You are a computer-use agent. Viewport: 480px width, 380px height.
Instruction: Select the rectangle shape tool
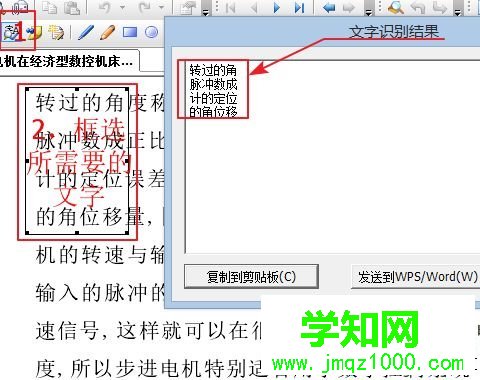click(x=130, y=32)
